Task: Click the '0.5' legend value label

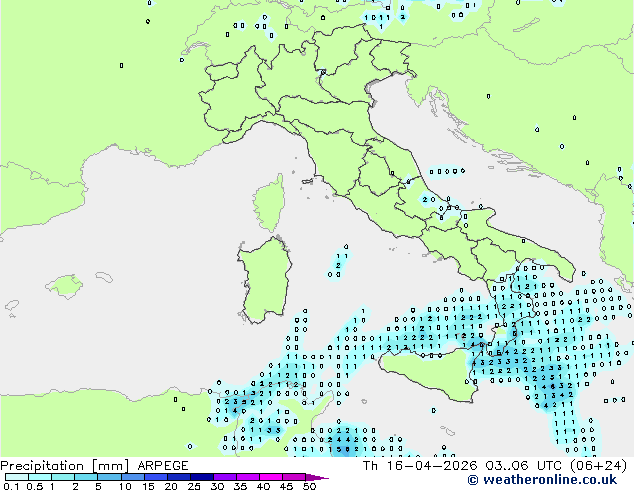Action: coord(35,486)
